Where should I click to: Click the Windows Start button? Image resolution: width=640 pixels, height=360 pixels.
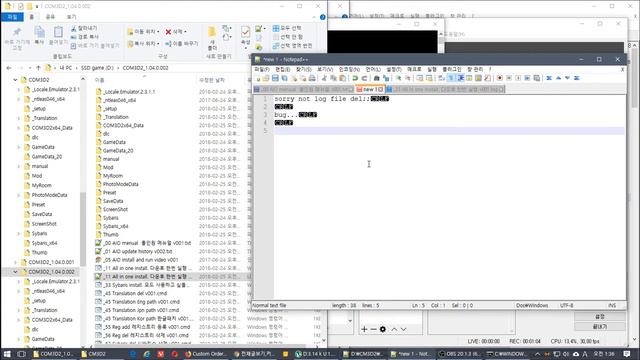pos(7,354)
